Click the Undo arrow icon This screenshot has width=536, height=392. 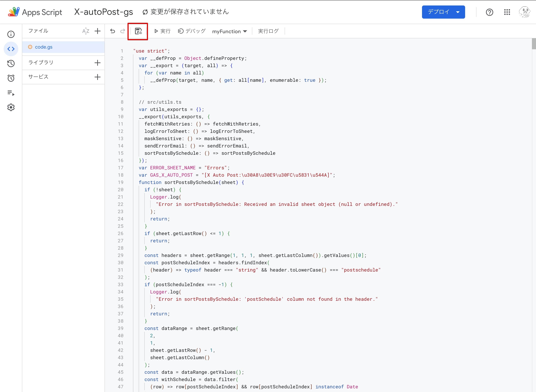(113, 31)
